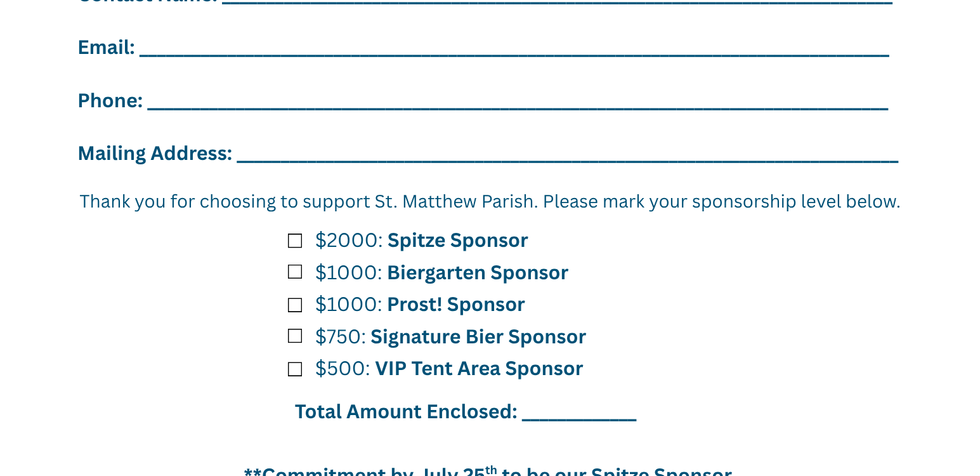Image resolution: width=980 pixels, height=476 pixels.
Task: Click the Total Amount Enclosed label
Action: point(407,412)
